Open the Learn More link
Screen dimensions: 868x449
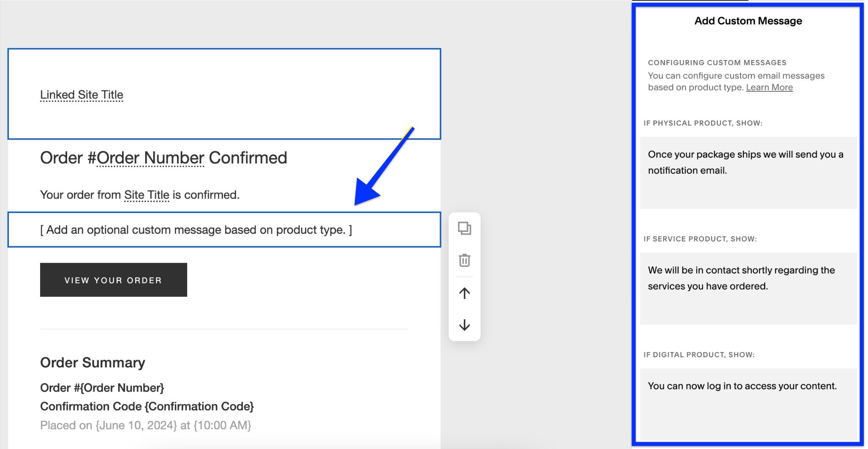[x=769, y=88]
